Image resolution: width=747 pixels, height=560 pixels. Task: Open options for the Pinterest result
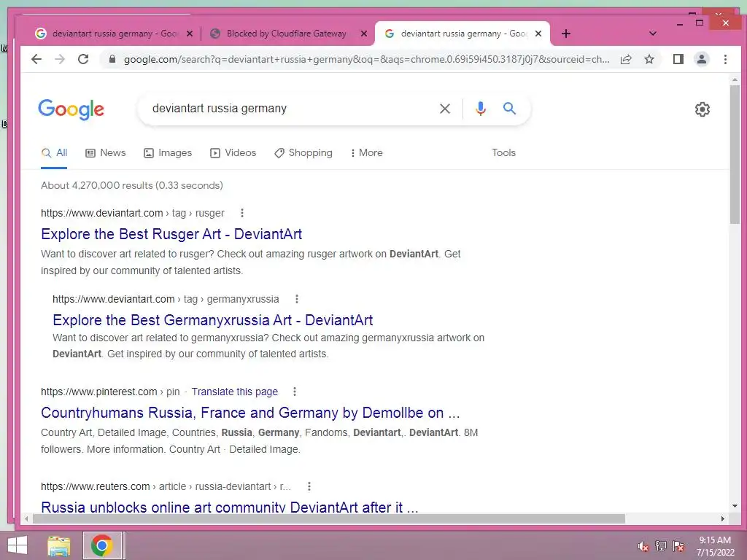(295, 392)
